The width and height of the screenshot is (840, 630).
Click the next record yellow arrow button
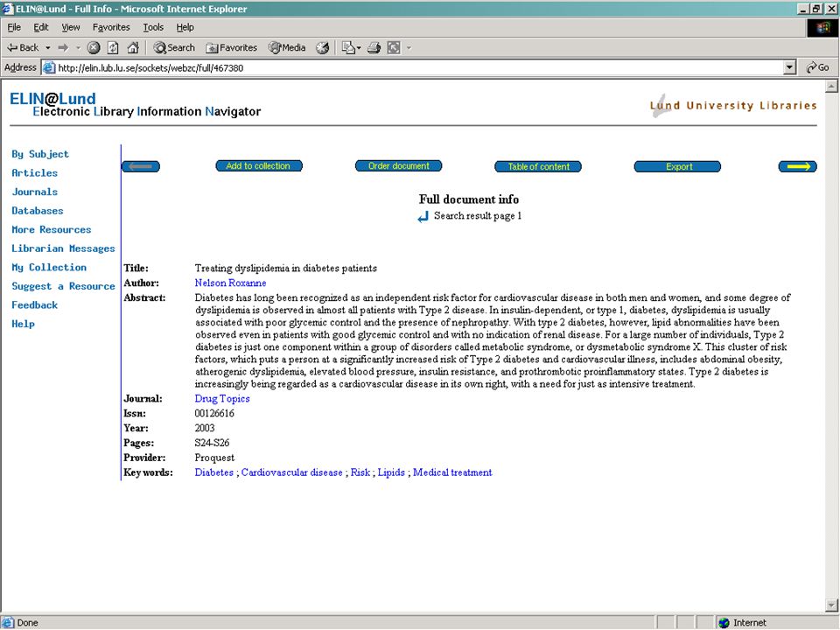coord(798,166)
